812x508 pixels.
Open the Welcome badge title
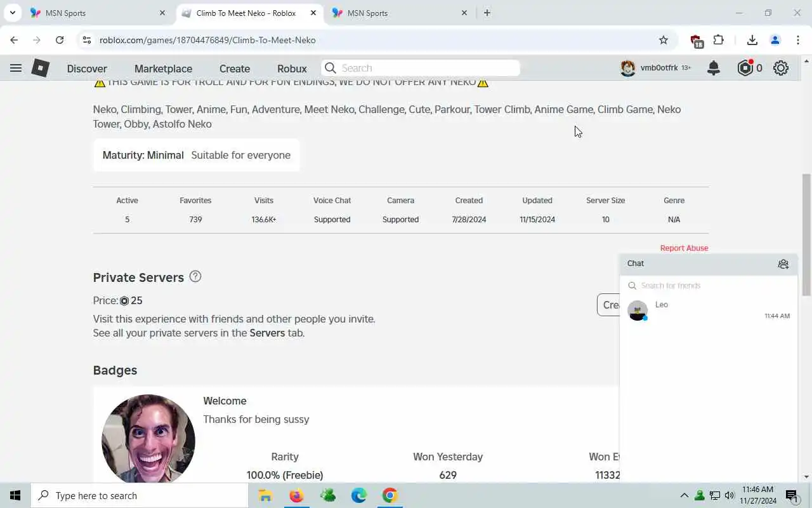click(225, 401)
